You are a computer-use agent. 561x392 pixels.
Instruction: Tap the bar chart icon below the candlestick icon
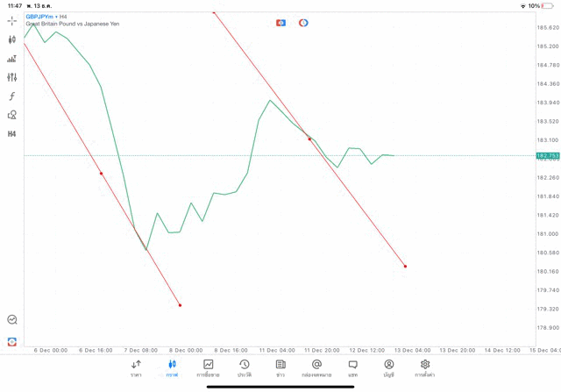[x=12, y=59]
